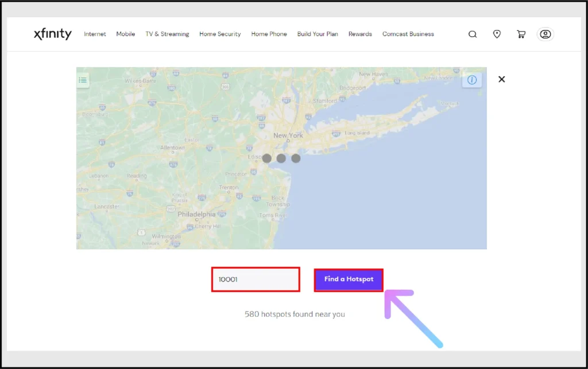Screen dimensions: 588x369
Task: Open Comcast Business link
Action: 408,34
